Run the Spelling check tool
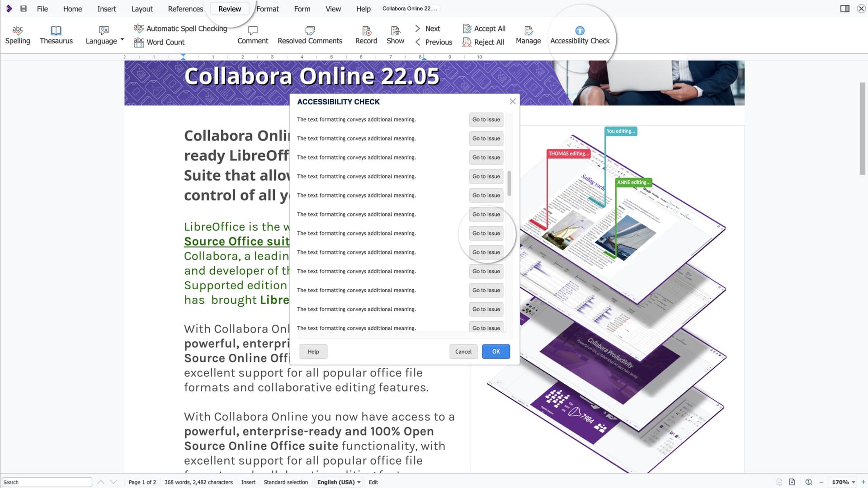The width and height of the screenshot is (868, 488). coord(18,35)
